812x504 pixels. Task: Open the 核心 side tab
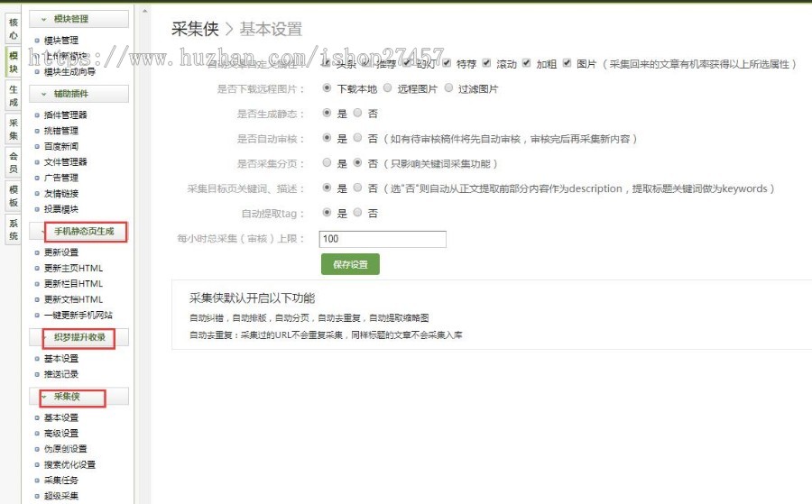coord(13,29)
